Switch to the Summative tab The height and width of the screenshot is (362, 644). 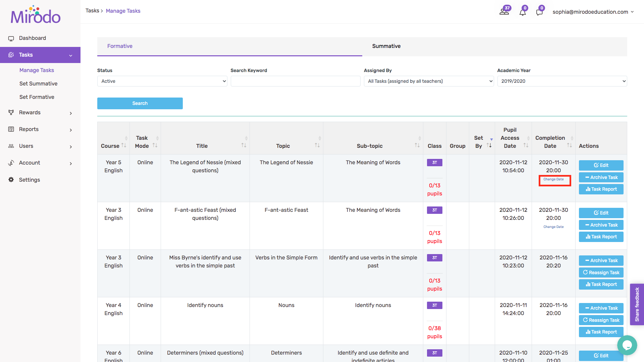[x=495, y=46]
